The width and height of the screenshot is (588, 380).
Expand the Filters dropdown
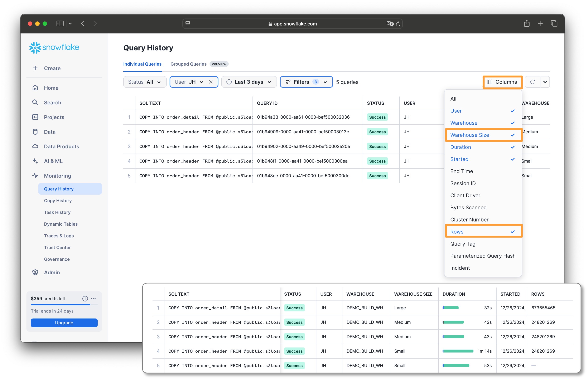306,82
